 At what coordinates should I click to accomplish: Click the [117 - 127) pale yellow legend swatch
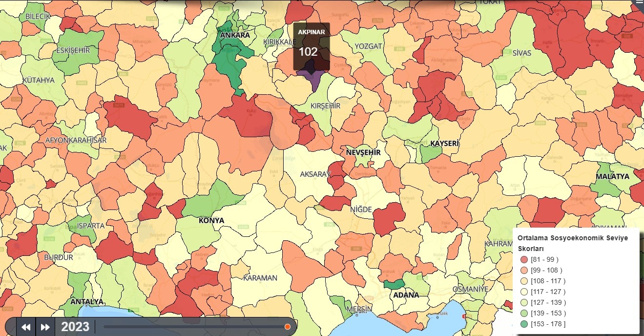524,292
